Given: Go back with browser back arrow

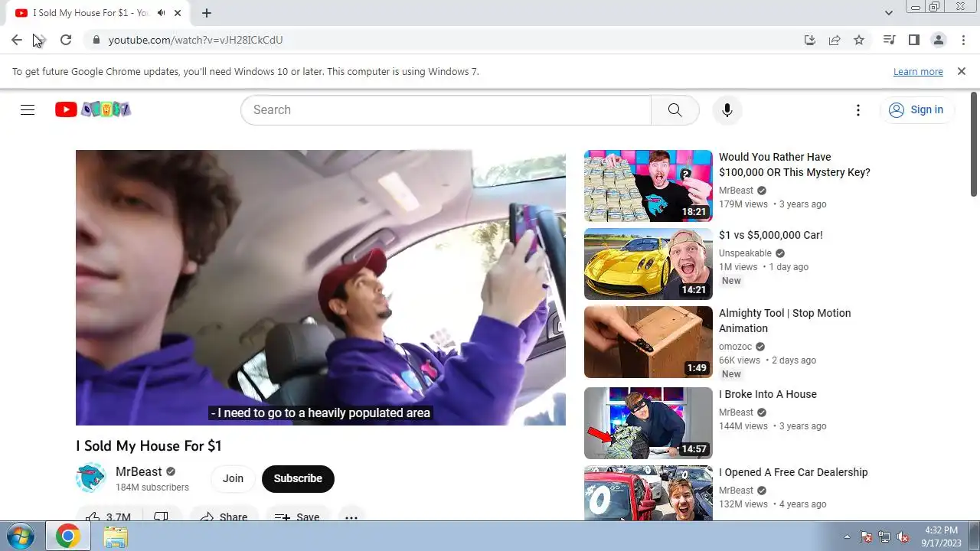Looking at the screenshot, I should (17, 40).
